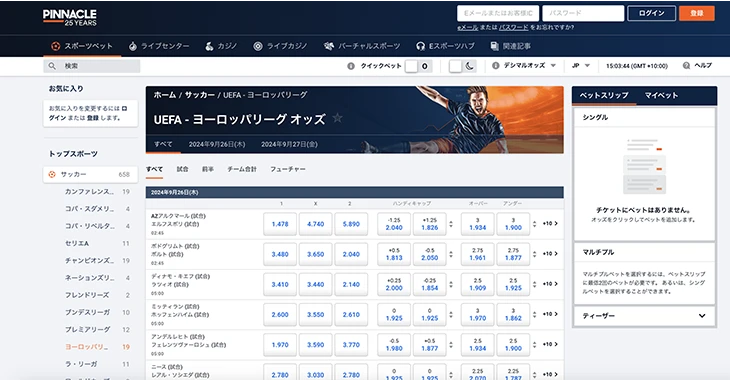Click the soccer ball icon beside サッカー
The width and height of the screenshot is (730, 380).
point(52,174)
